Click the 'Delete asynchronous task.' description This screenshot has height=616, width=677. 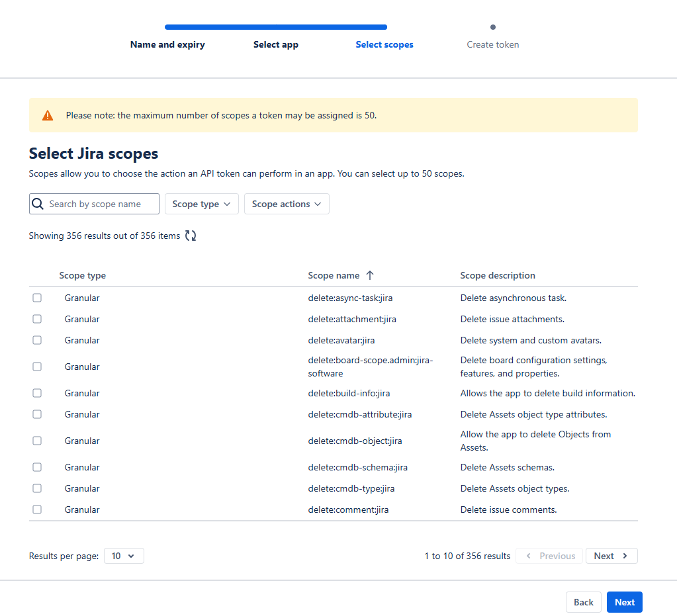tap(514, 298)
